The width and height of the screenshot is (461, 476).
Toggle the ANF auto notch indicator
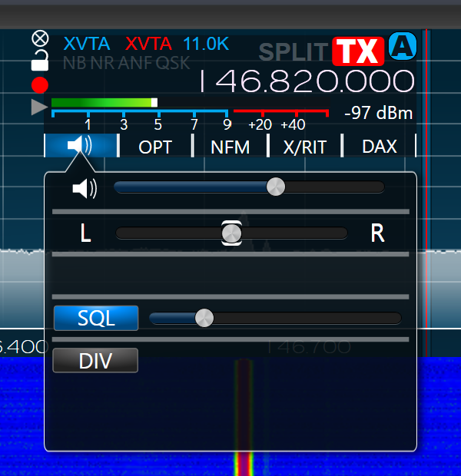pyautogui.click(x=136, y=63)
